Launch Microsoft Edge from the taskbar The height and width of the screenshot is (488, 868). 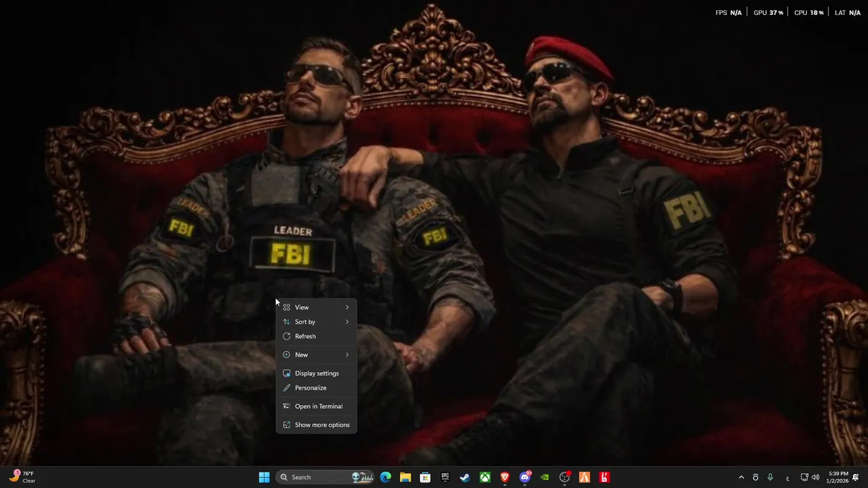386,477
